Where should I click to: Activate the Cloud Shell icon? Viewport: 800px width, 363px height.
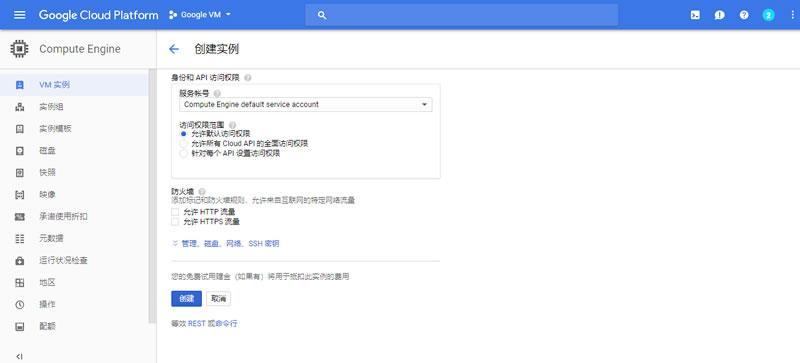695,15
